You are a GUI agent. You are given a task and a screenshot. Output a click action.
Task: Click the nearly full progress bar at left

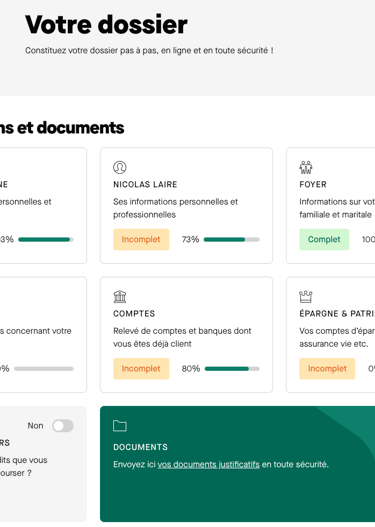pyautogui.click(x=46, y=240)
